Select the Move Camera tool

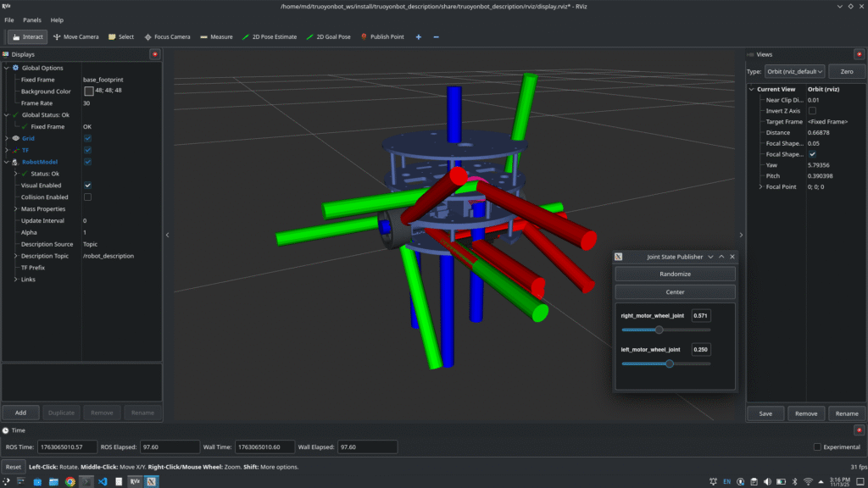click(75, 37)
